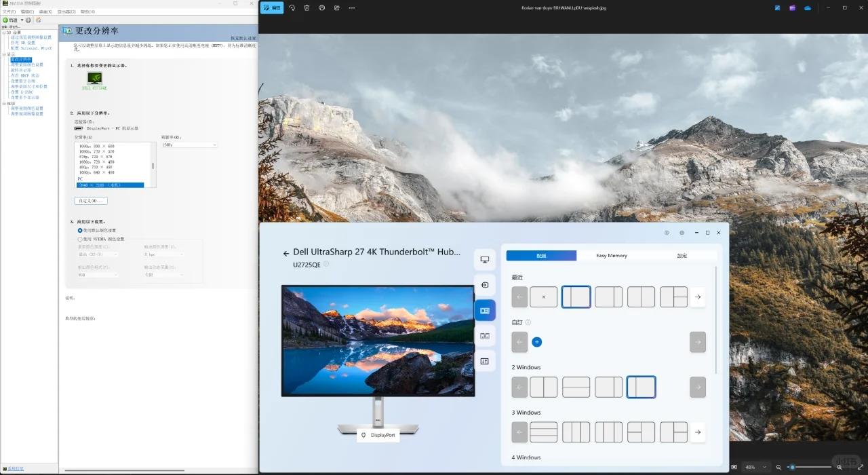Viewport: 868px width, 475px height.
Task: Click the 自定义 custom resolution button
Action: click(x=91, y=201)
